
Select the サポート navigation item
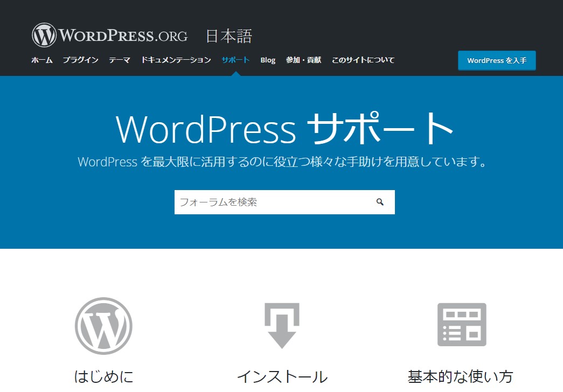pyautogui.click(x=235, y=60)
